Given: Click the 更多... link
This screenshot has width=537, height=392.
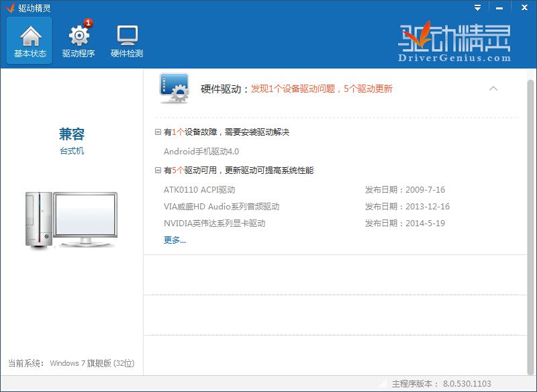Looking at the screenshot, I should (x=175, y=240).
